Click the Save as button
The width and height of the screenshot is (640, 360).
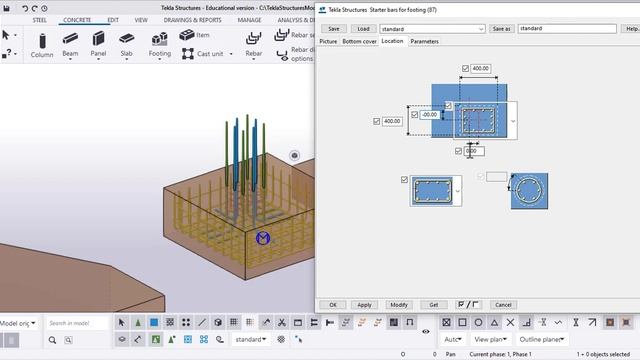tap(501, 29)
